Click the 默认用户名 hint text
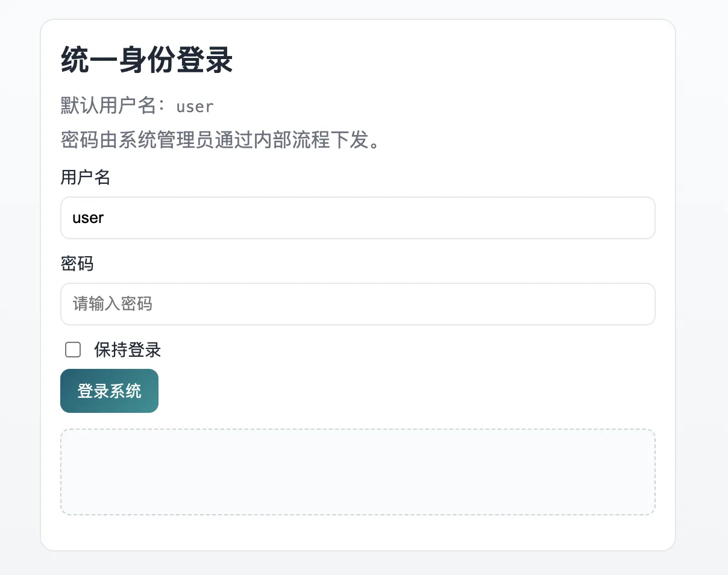Screen dimensions: 728x575 [108, 106]
